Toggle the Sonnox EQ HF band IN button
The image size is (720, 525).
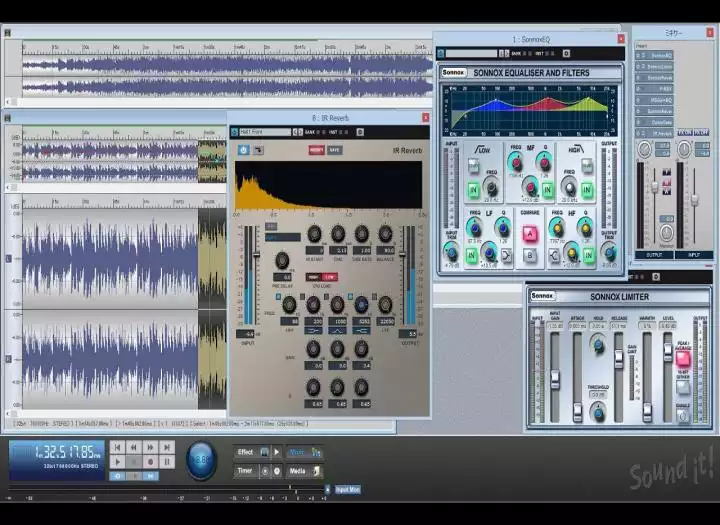[588, 255]
